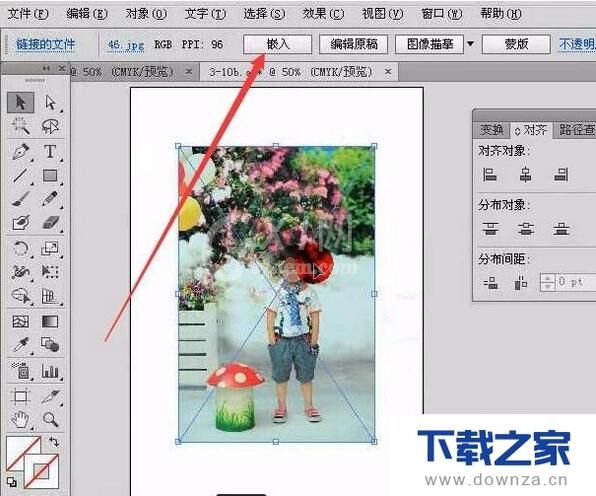Reset default fill and stroke icon
Viewport: 596px width, 496px height.
coord(12,482)
